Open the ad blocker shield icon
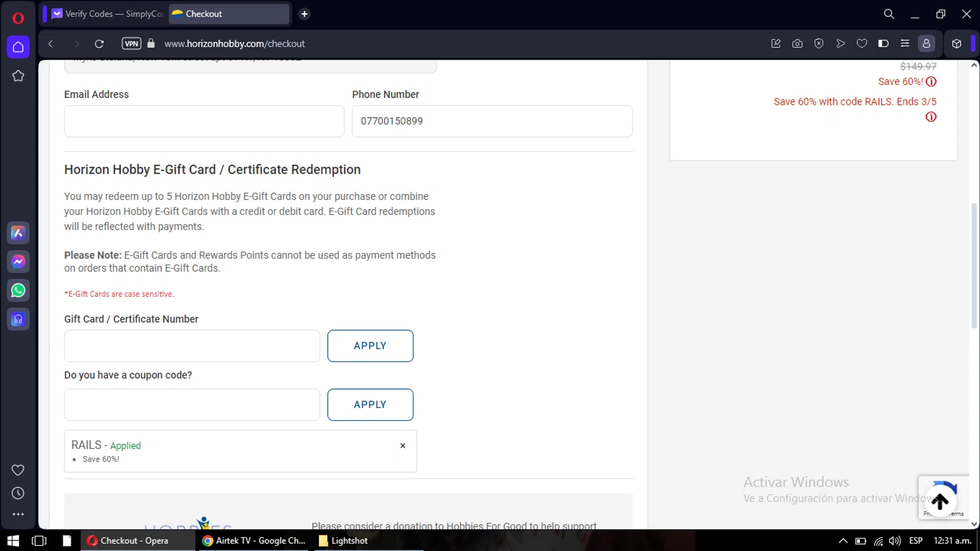This screenshot has height=551, width=980. 819,44
